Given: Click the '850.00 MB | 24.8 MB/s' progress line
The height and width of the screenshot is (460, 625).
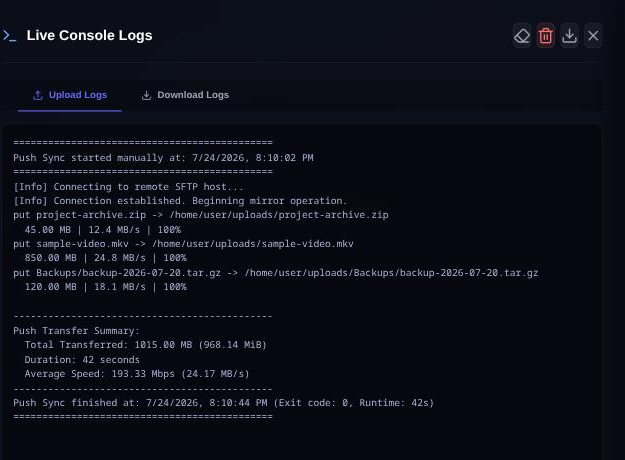Looking at the screenshot, I should point(106,258).
